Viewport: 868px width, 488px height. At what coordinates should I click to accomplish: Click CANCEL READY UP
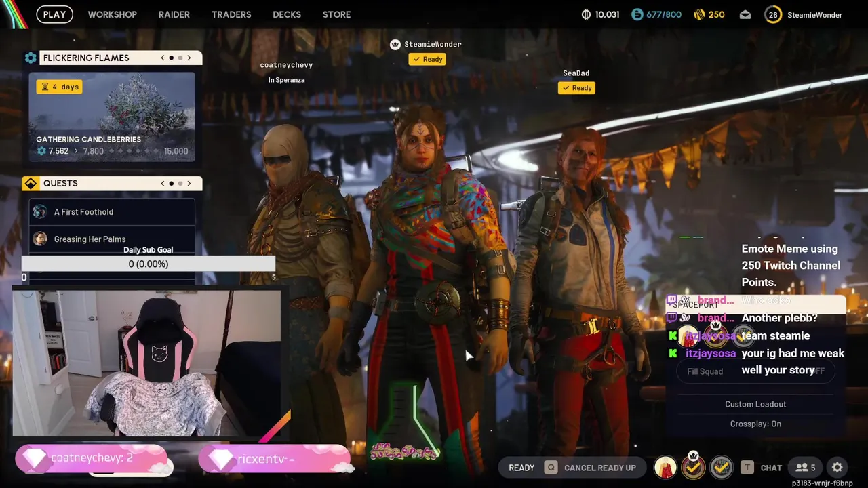coord(600,468)
